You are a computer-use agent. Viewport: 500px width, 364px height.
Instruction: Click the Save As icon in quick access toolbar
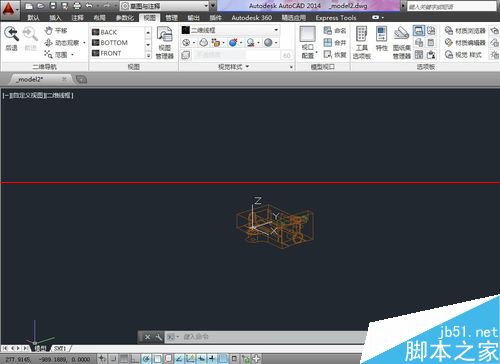pyautogui.click(x=65, y=6)
